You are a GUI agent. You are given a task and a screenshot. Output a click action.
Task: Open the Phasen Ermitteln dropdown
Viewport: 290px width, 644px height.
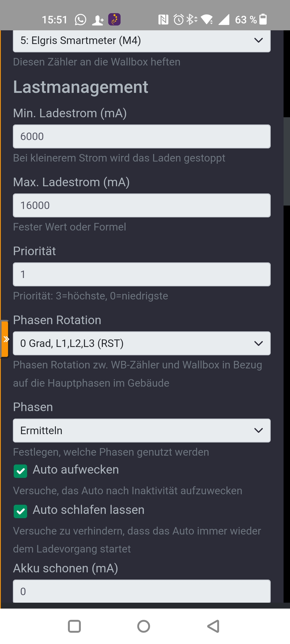click(x=142, y=430)
